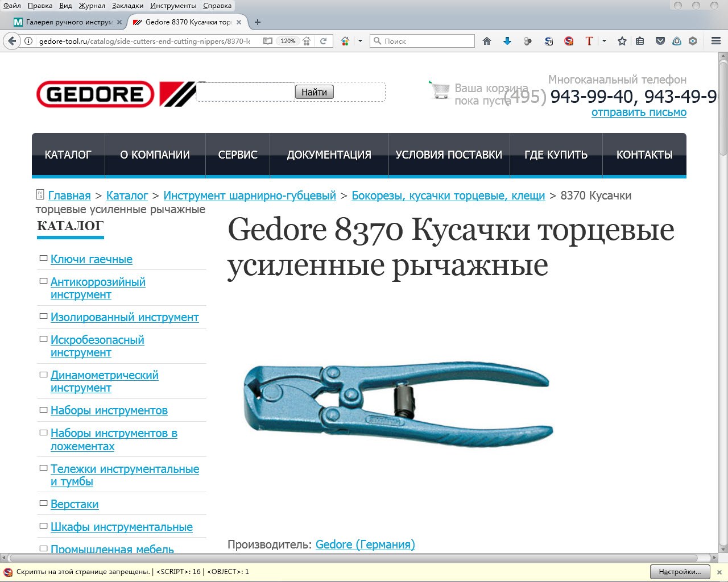Open dropdown arrow beside the T icon

click(604, 41)
